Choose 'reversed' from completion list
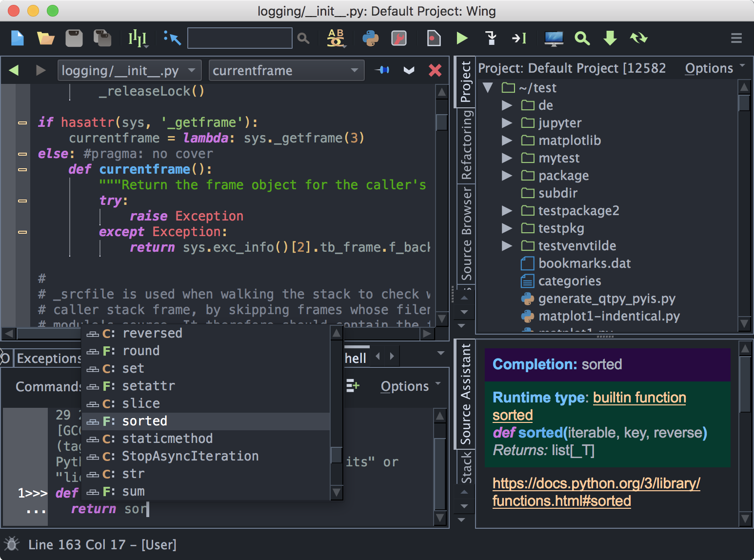This screenshot has height=560, width=754. [206, 333]
